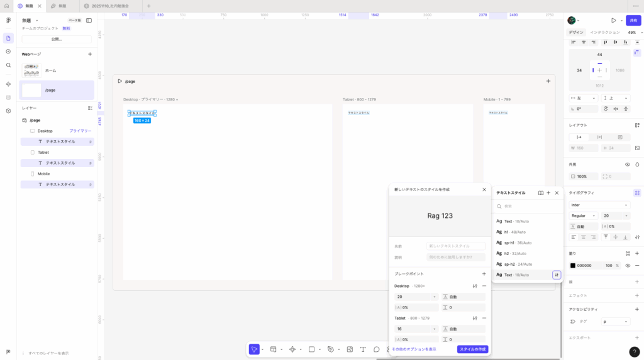Open the search icon in left sidebar
This screenshot has width=644, height=360.
click(x=8, y=65)
